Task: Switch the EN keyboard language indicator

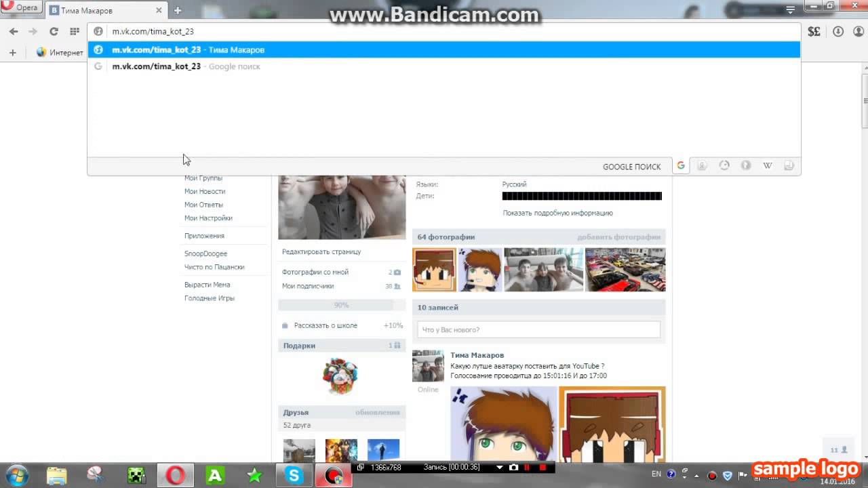Action: (x=656, y=474)
